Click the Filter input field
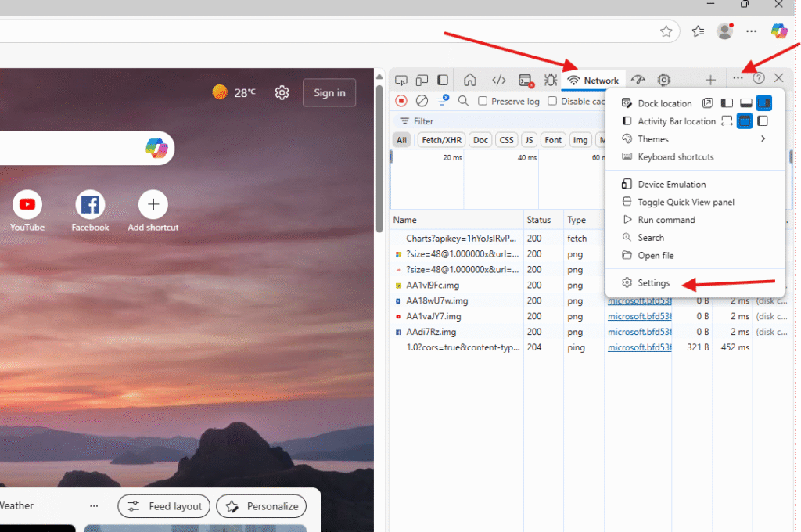Viewport: 801px width, 532px height. [469, 121]
